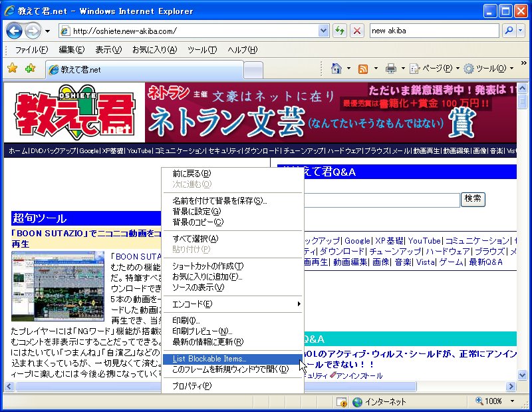Screen dimensions: 532x412
Task: Open the search provider options dropdown
Action: coord(521,31)
